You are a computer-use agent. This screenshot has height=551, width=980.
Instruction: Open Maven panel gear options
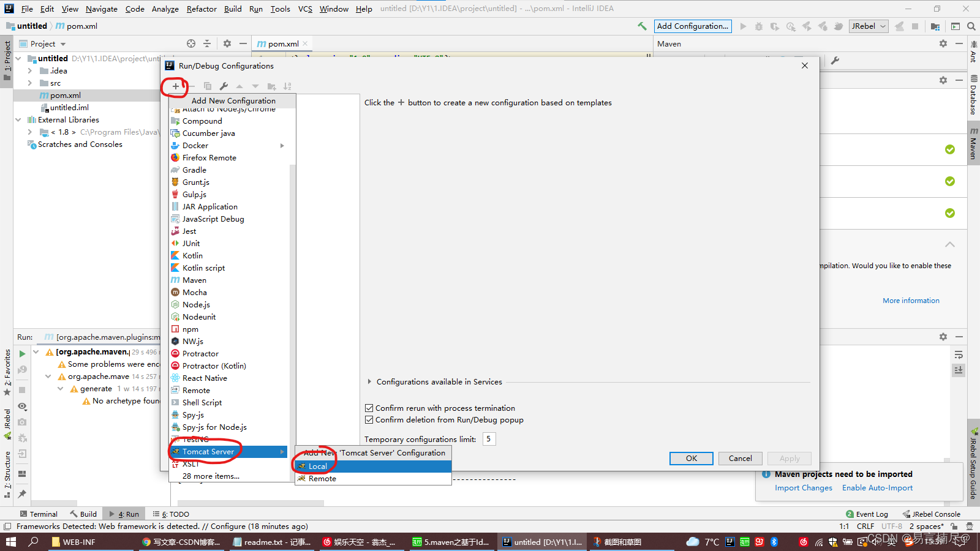click(943, 43)
